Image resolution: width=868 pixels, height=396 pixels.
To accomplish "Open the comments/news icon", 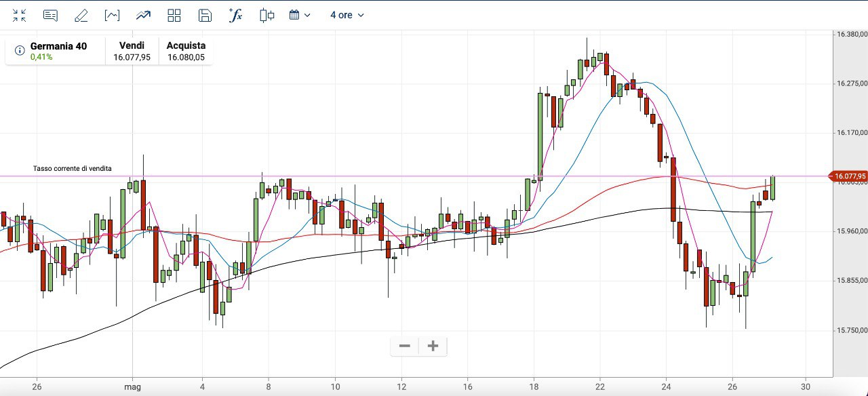I will pos(50,15).
